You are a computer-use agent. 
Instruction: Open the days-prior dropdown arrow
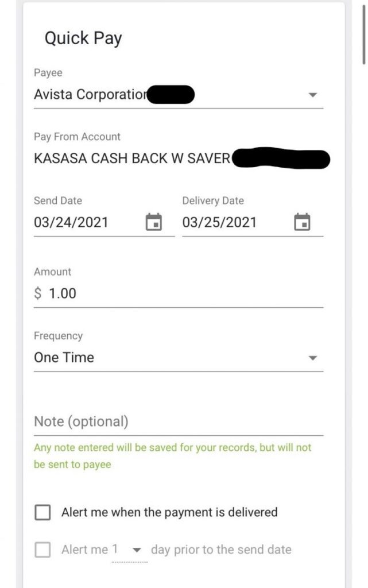(x=137, y=550)
